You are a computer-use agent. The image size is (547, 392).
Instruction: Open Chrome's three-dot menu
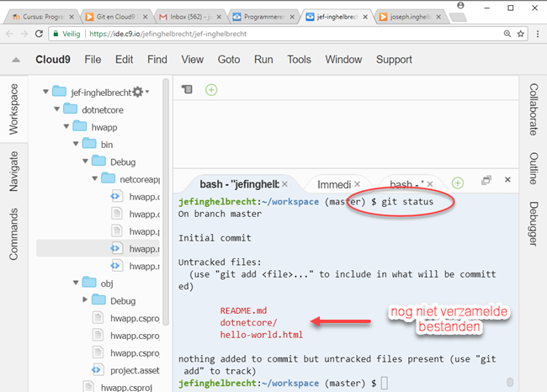[538, 34]
